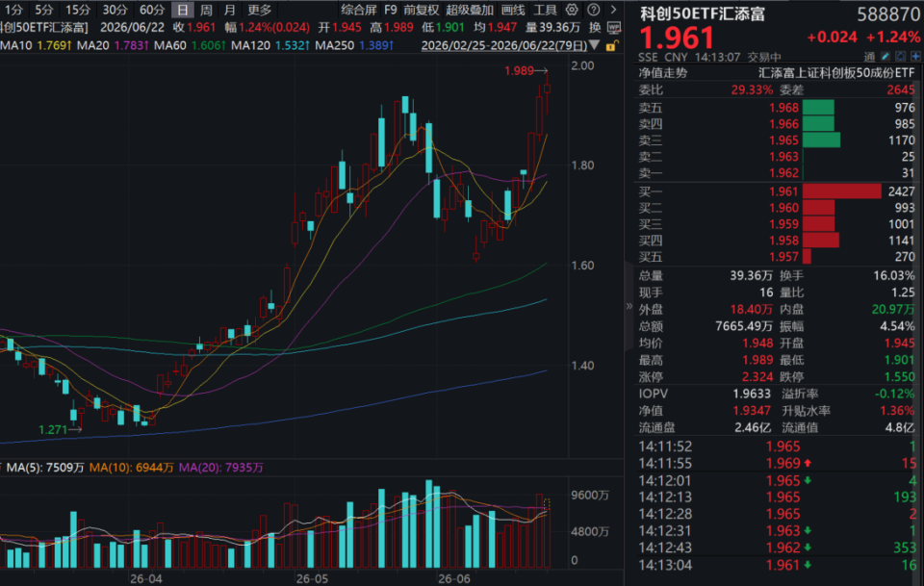Click the stock code 588870
Viewport: 924px width, 586px height.
point(888,14)
